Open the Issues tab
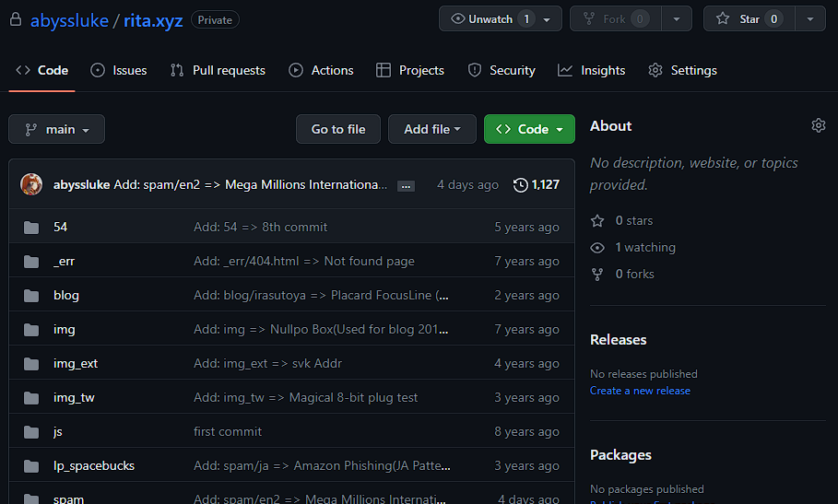 tap(119, 70)
